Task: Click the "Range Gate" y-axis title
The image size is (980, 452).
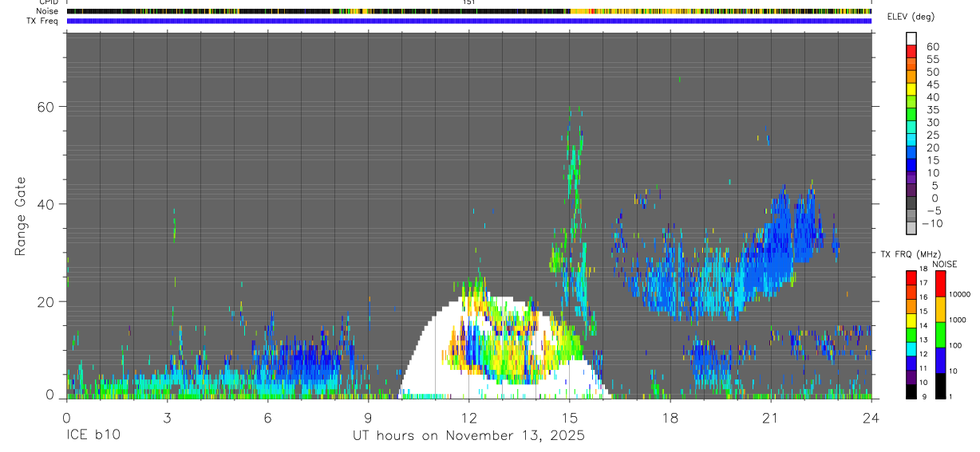Action: click(22, 216)
